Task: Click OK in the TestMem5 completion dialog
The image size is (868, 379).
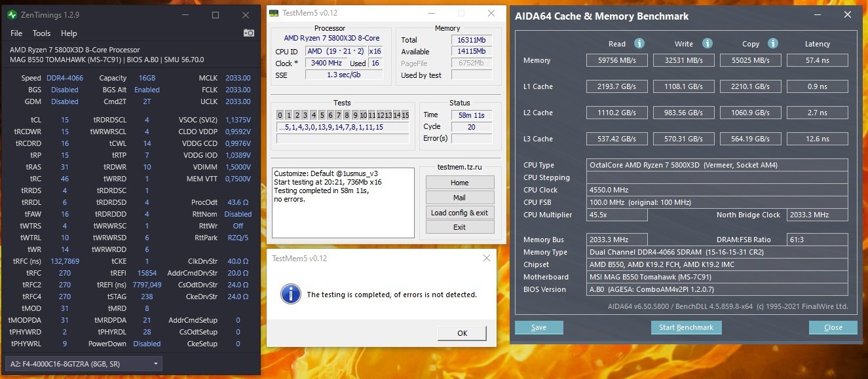Action: pos(462,333)
